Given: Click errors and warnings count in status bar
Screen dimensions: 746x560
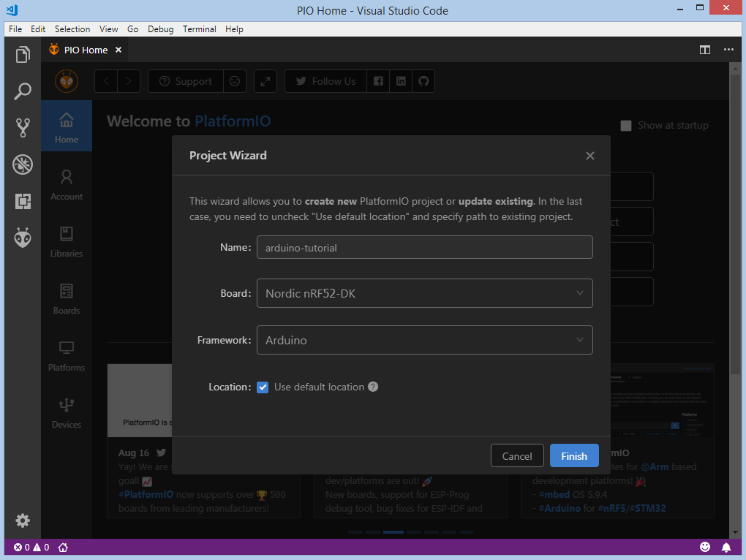Looking at the screenshot, I should tap(31, 548).
